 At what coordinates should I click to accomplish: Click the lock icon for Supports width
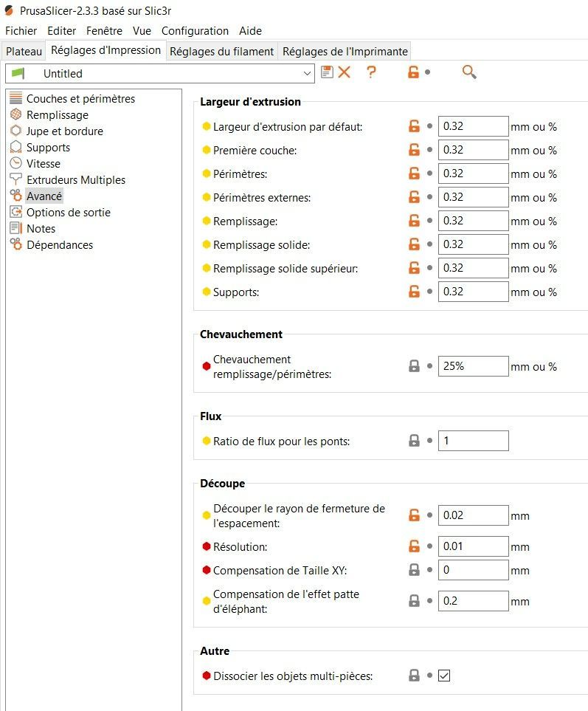(414, 291)
